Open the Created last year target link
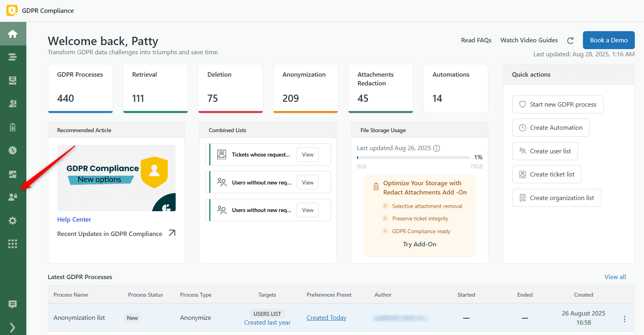The height and width of the screenshot is (335, 644). tap(267, 323)
